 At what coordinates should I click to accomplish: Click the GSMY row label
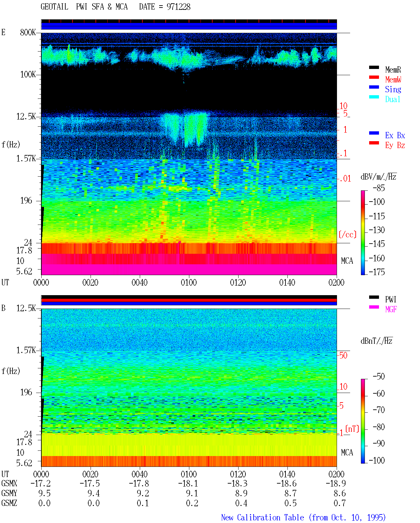click(9, 493)
